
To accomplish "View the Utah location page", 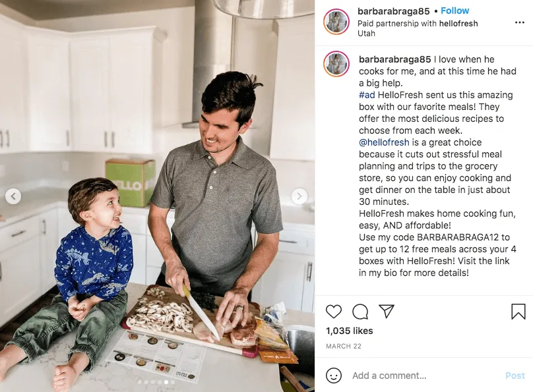I will (367, 33).
